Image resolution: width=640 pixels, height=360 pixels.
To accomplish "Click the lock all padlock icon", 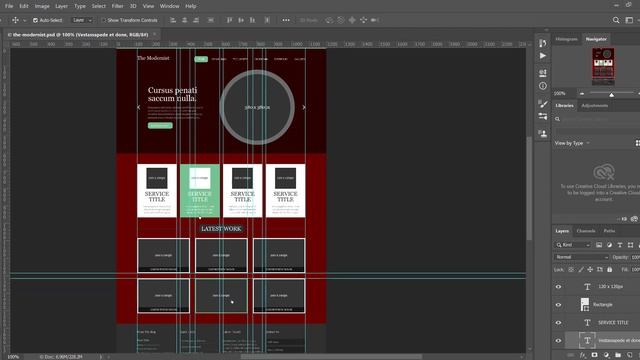I will (609, 269).
